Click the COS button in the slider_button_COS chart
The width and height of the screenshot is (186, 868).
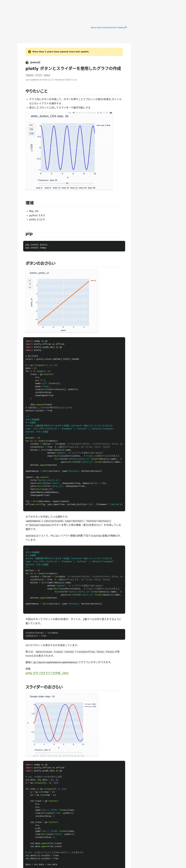pyautogui.click(x=31, y=134)
